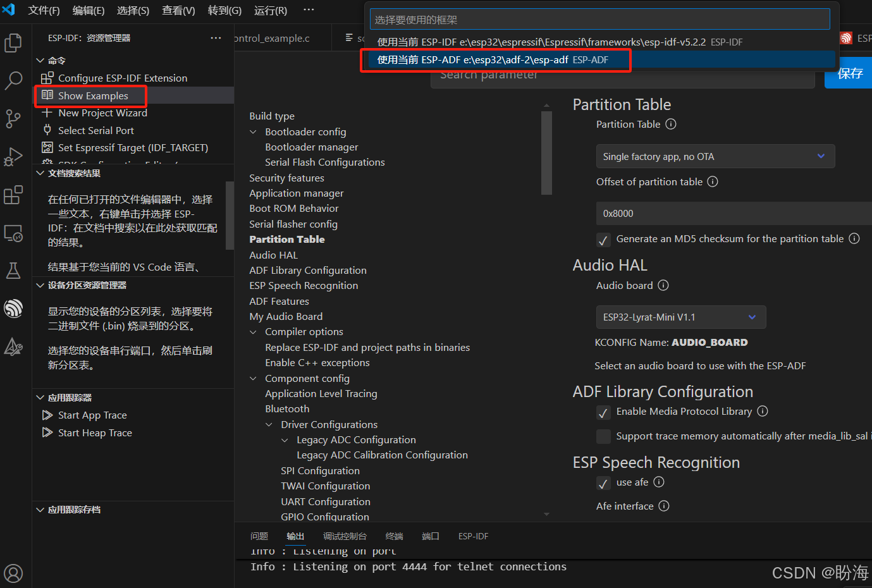Open the Partition Table dropdown
The width and height of the screenshot is (872, 588).
click(715, 156)
